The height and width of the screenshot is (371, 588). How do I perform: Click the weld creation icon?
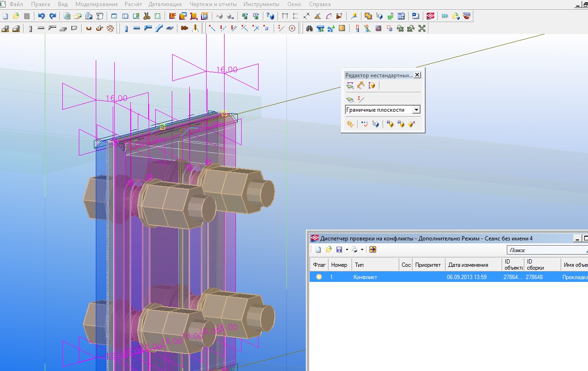(196, 28)
